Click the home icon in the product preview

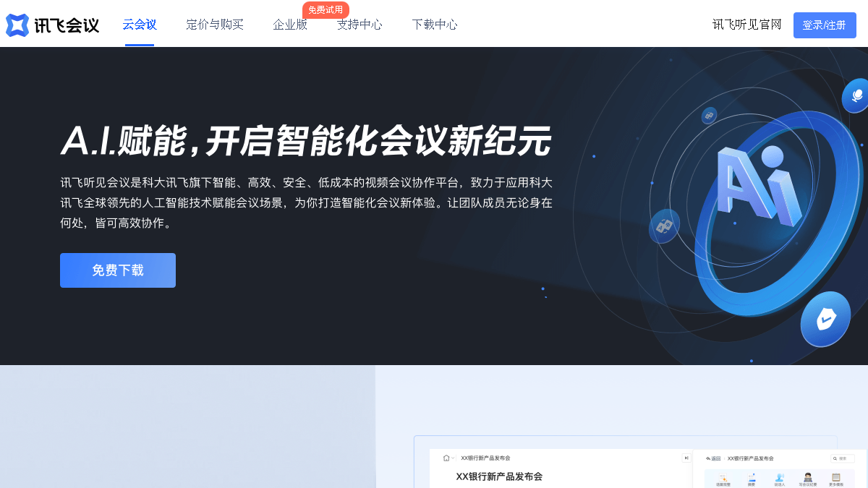(446, 458)
